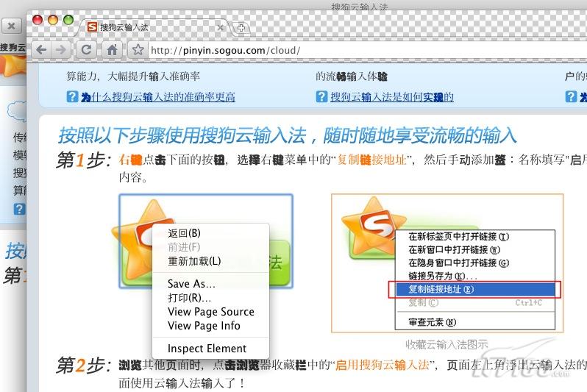Open link 搜狗云输入法是如何实现的
Screen dimensions: 587x392
click(x=392, y=97)
